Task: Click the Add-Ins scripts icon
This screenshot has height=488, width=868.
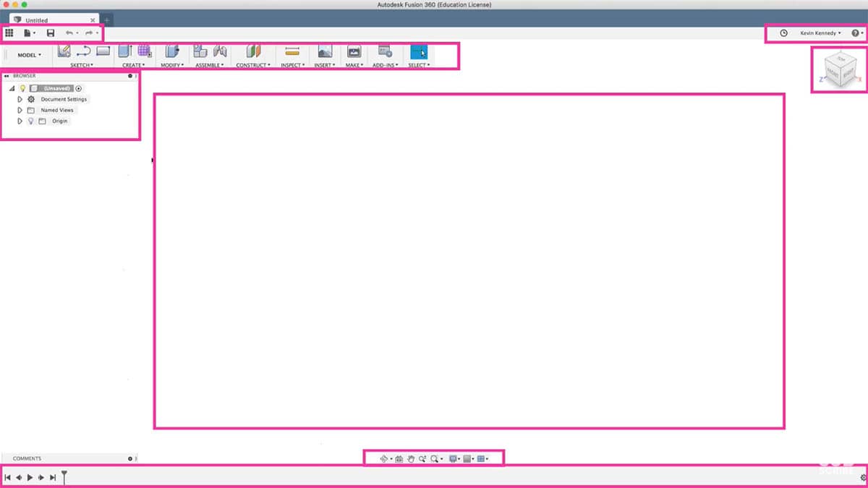Action: click(x=385, y=51)
